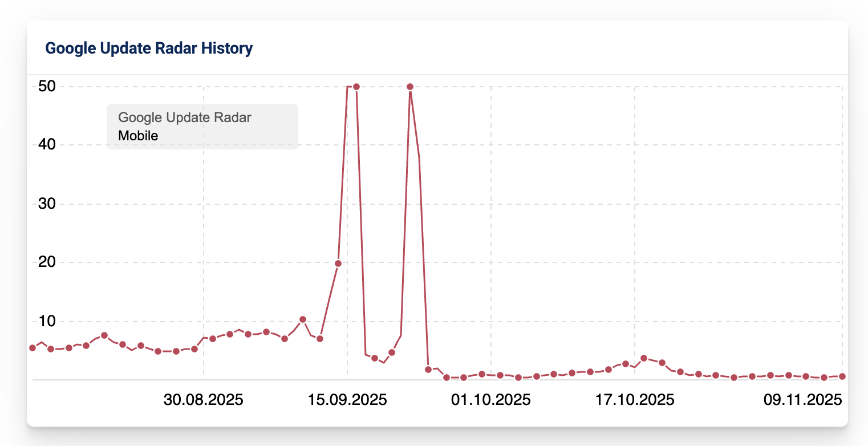
Task: Click the 30 y-axis label
Action: click(x=46, y=204)
